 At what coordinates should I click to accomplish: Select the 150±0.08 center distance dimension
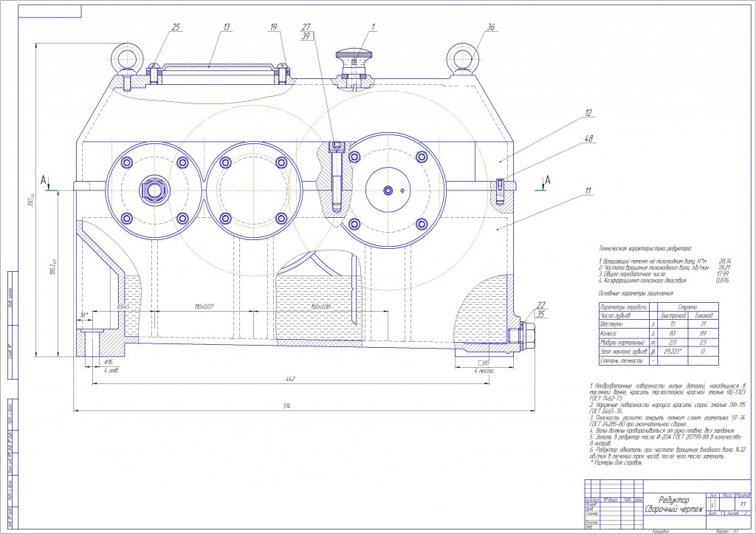pos(320,307)
